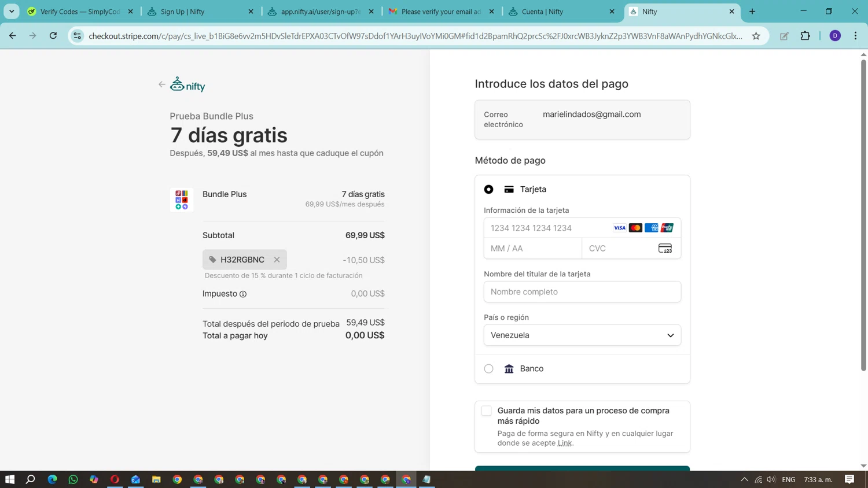
Task: Click the 7:33 a. m. clock
Action: 818,479
